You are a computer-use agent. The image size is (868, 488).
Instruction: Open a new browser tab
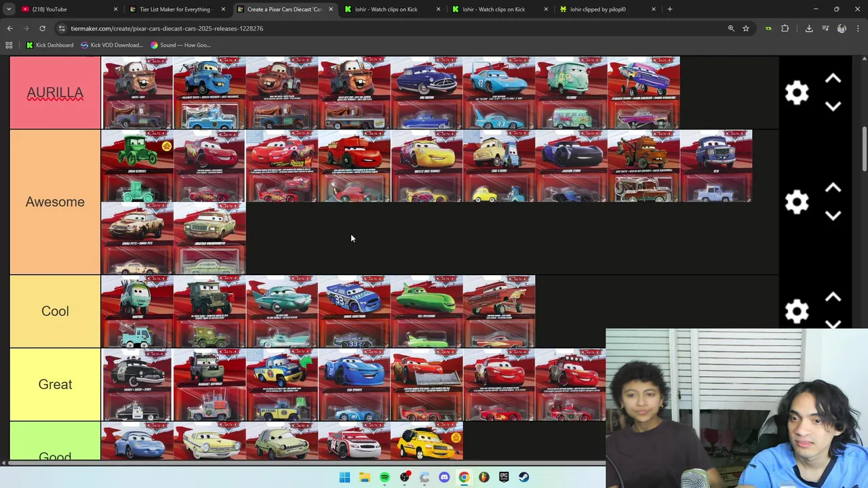(670, 9)
